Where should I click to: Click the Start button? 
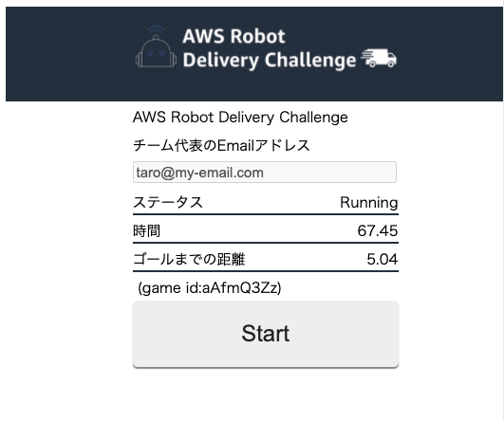(266, 334)
